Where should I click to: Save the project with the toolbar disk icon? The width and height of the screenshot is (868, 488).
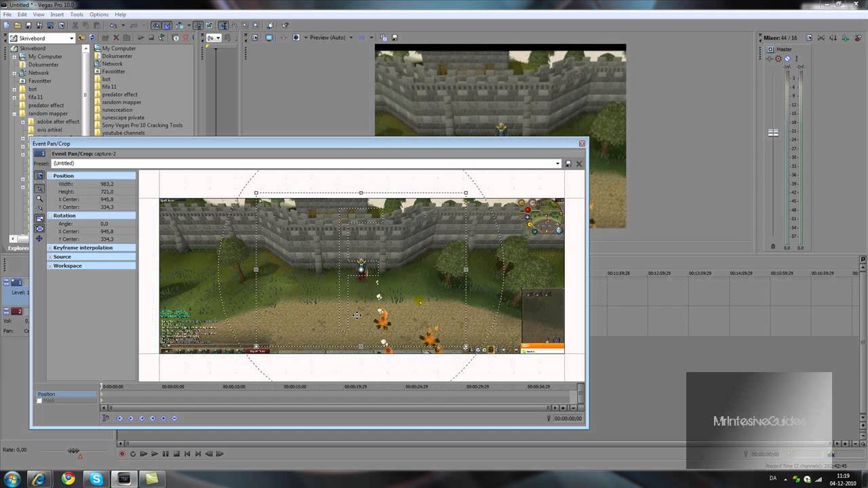28,26
